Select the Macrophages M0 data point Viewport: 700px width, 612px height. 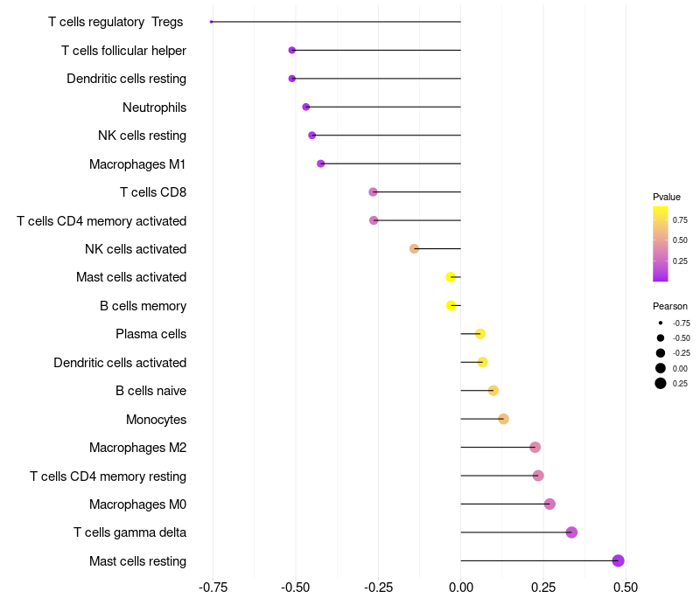pos(549,504)
